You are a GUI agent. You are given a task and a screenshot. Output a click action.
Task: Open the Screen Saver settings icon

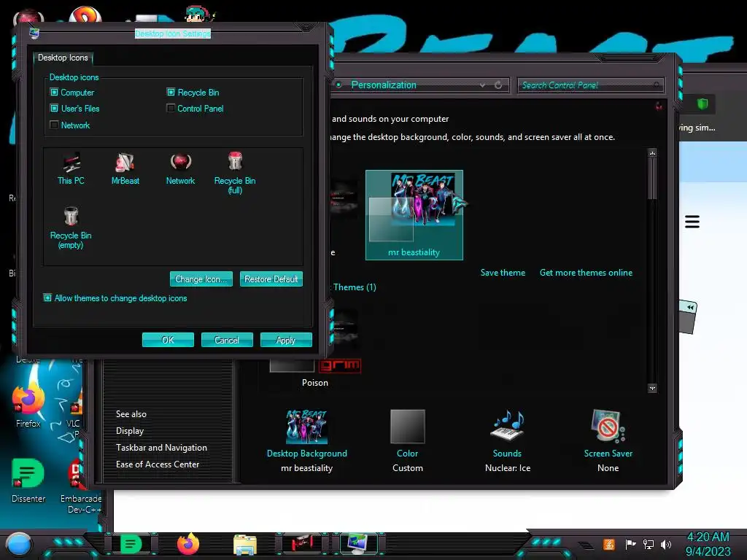pyautogui.click(x=608, y=426)
